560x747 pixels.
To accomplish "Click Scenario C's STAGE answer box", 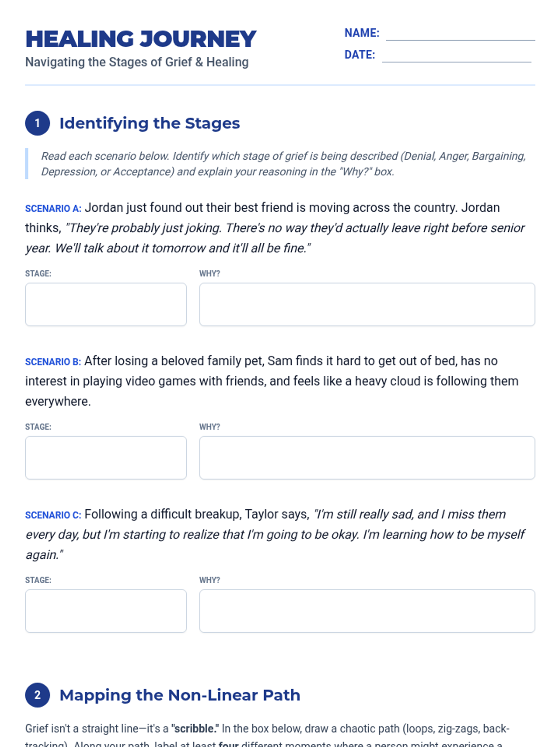I will point(106,611).
